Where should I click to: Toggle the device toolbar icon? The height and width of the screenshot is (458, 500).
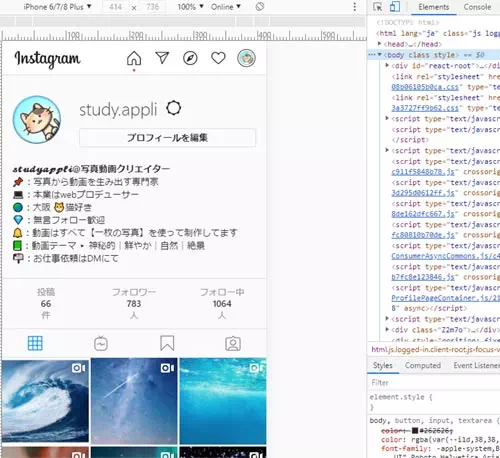(x=395, y=7)
